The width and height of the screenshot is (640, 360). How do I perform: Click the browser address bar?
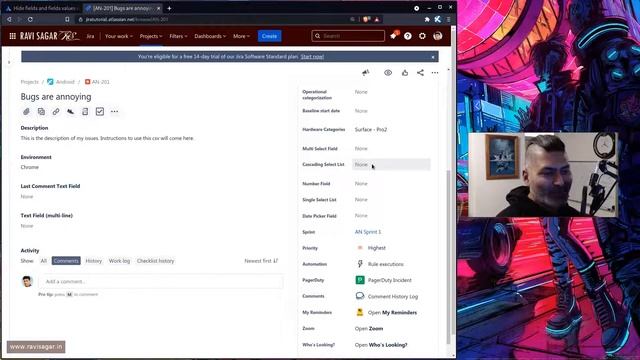point(212,19)
